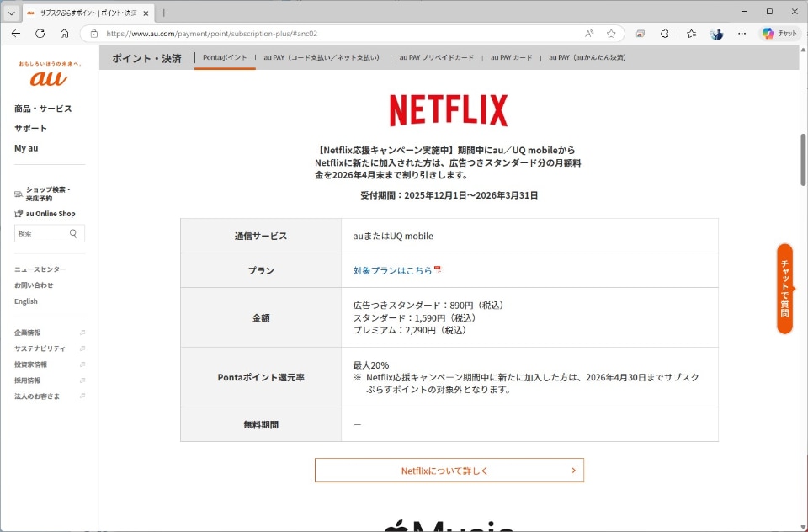Screen dimensions: 808x532
Task: Open the Copilot チャット button
Action: pos(779,34)
